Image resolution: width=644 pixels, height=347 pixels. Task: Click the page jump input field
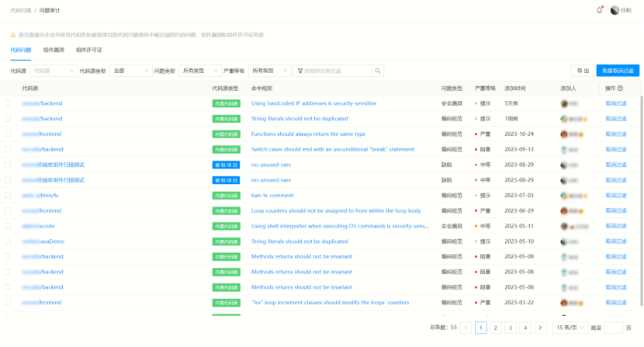[x=613, y=328]
